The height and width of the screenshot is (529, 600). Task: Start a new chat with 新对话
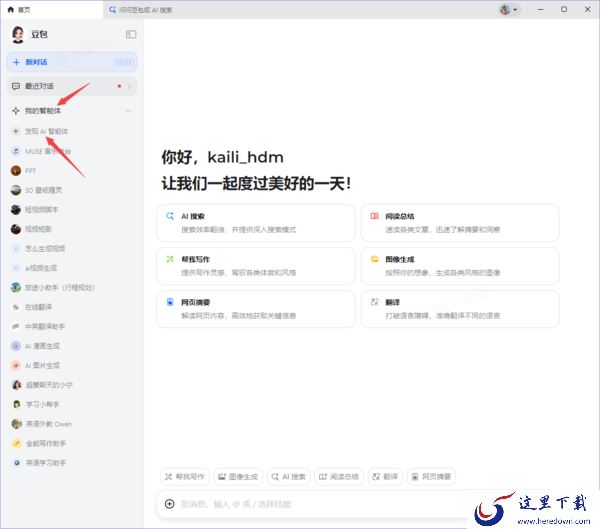(x=72, y=62)
